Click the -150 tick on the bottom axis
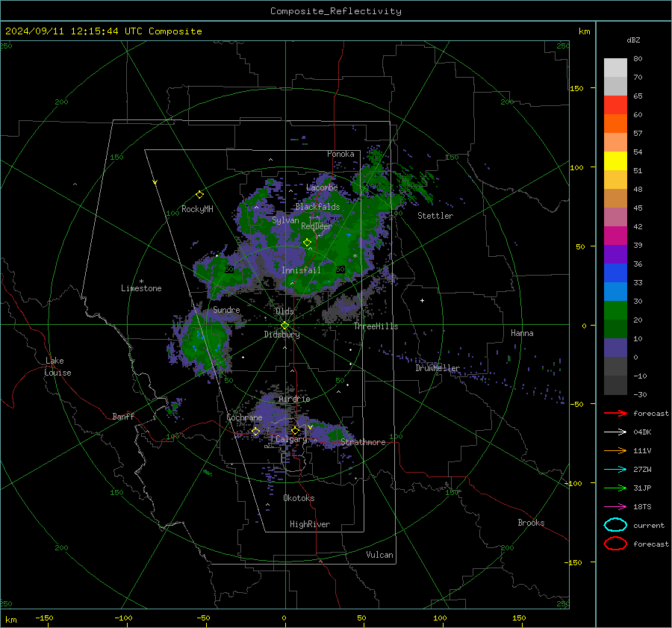 point(44,618)
